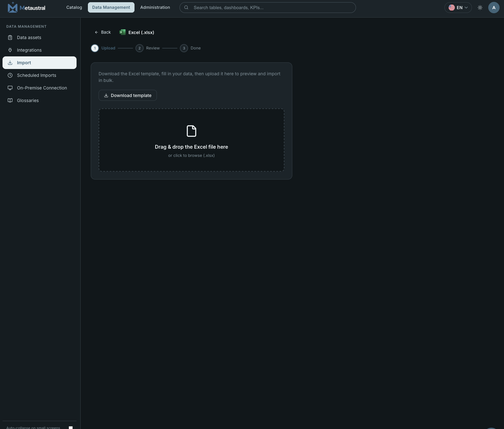This screenshot has height=429, width=504.
Task: Click the Integrations plug icon
Action: 10,50
